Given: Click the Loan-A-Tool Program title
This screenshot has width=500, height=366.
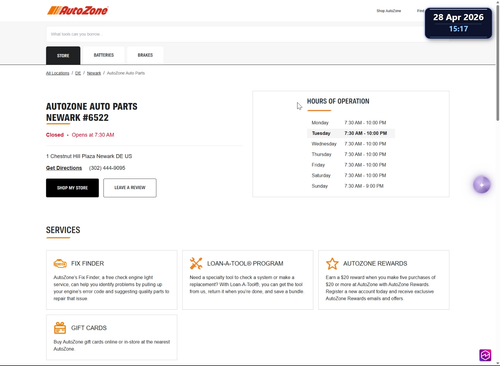Looking at the screenshot, I should tap(245, 263).
